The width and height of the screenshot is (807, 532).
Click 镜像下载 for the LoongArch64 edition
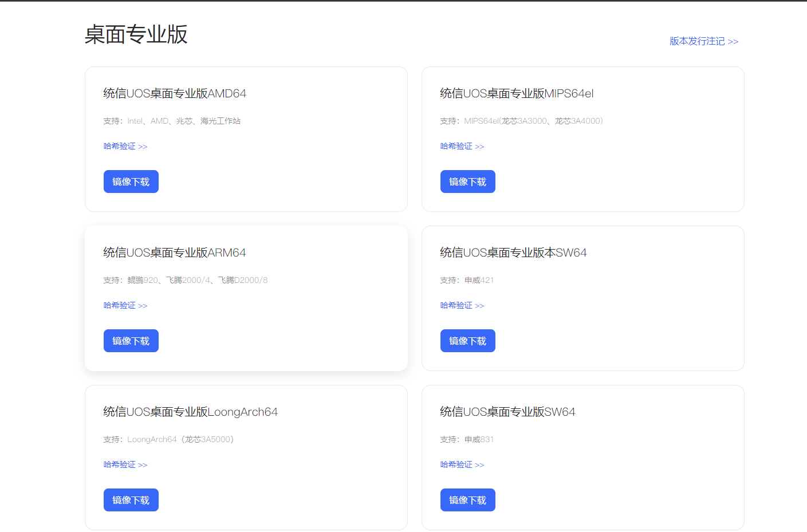[x=131, y=500]
